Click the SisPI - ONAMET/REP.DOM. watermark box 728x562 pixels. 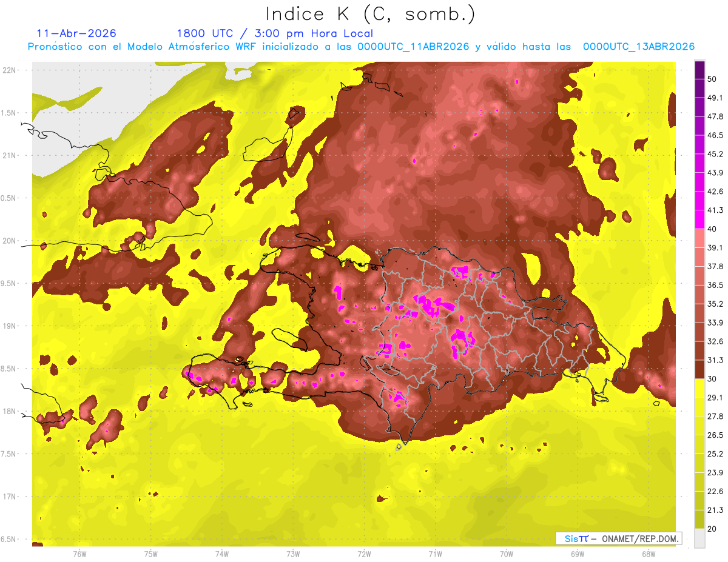(618, 538)
